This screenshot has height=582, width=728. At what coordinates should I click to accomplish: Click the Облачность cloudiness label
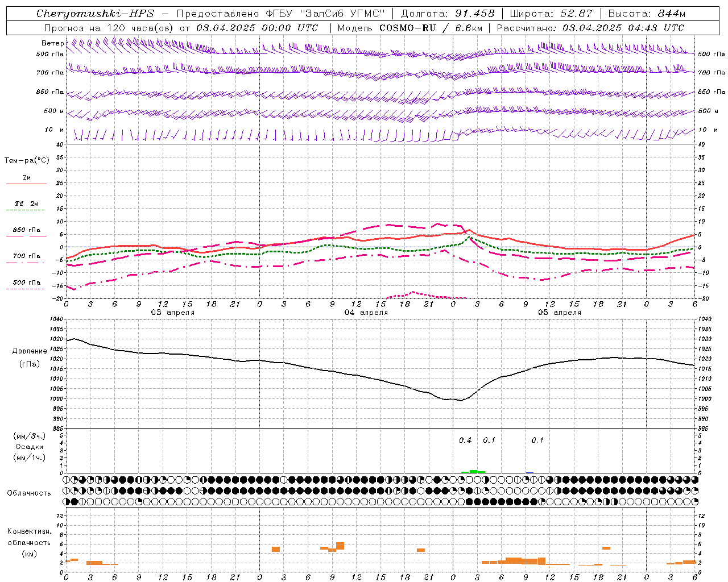point(29,493)
